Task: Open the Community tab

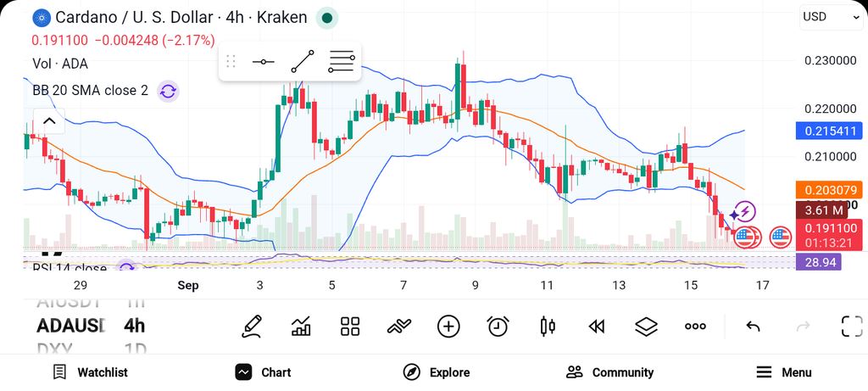Action: 609,372
